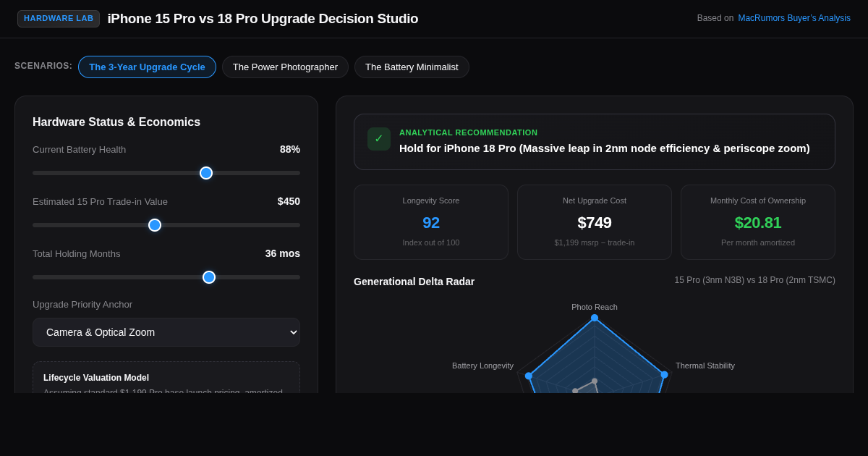Screen dimensions: 868x456
Task: Click the ANALYTICAL RECOMMENDATION label
Action: (x=469, y=132)
